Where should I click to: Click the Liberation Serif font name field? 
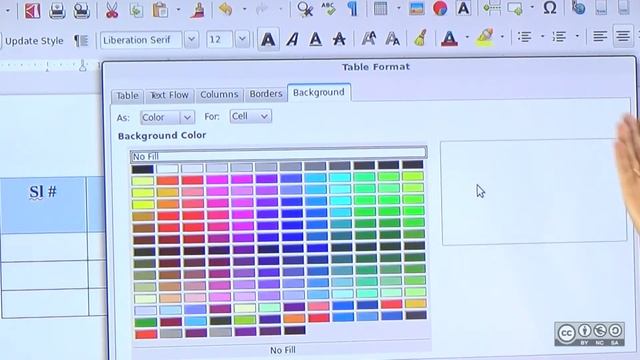[x=140, y=40]
